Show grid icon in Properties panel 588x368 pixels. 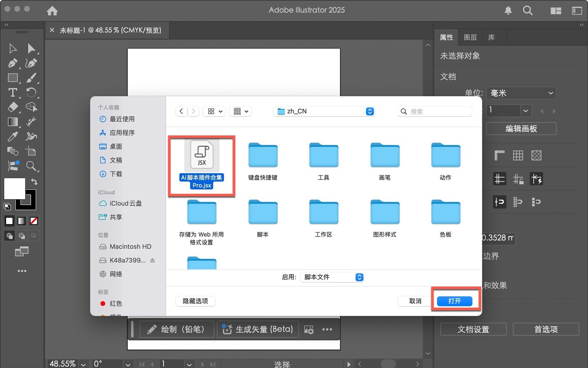tap(518, 155)
